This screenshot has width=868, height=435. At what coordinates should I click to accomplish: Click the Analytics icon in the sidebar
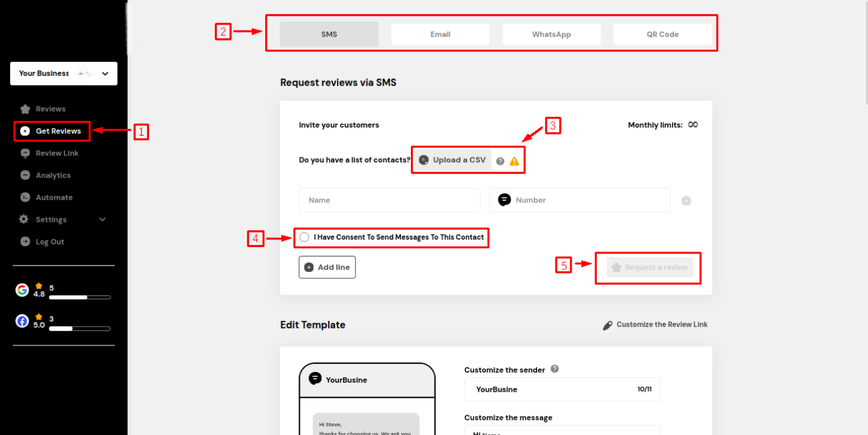[x=25, y=175]
